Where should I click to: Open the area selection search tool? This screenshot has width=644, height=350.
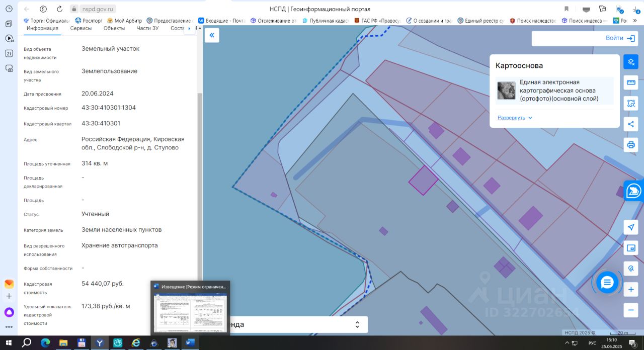(x=631, y=103)
